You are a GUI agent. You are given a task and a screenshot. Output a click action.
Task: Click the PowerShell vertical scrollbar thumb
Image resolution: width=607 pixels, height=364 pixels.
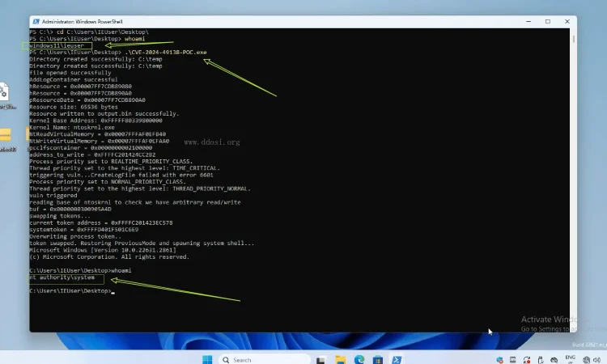pos(573,39)
